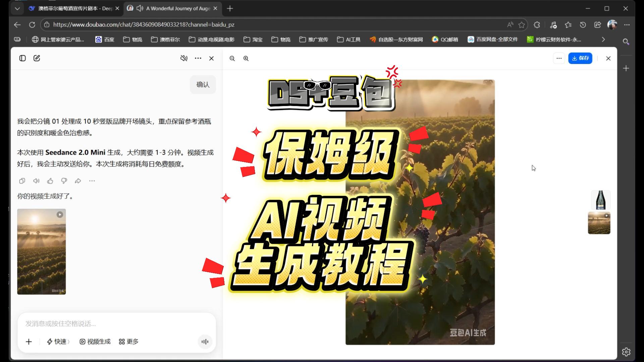Expand the 澳格菲尔 bookmark folder

click(x=165, y=40)
